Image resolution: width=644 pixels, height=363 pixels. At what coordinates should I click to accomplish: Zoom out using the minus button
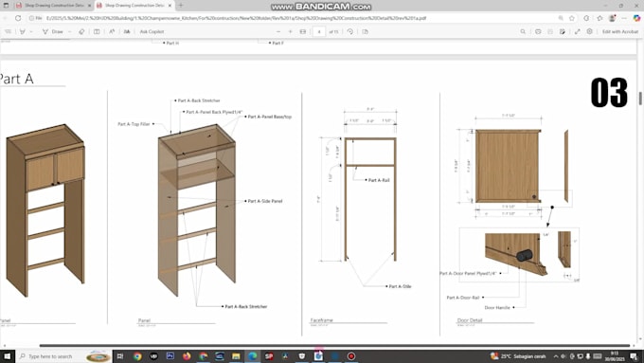point(278,31)
